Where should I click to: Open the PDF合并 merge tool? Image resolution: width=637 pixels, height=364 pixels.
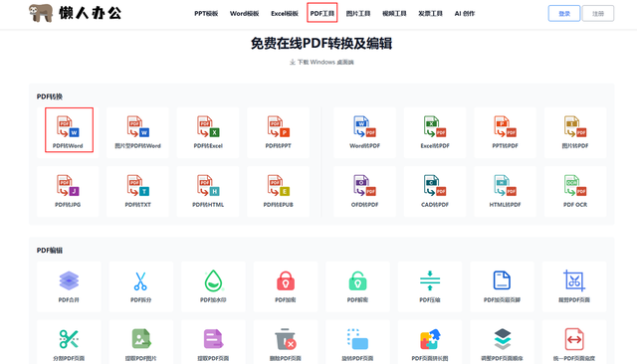click(69, 286)
